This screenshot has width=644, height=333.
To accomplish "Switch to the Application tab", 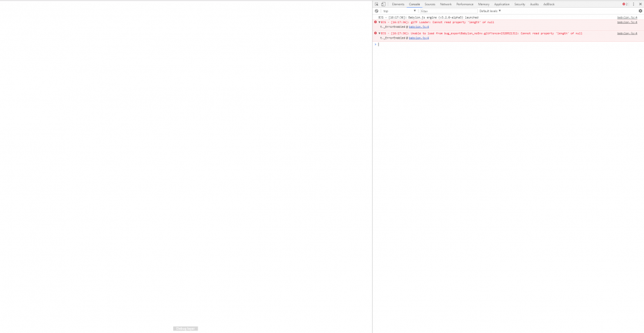I will pos(502,4).
